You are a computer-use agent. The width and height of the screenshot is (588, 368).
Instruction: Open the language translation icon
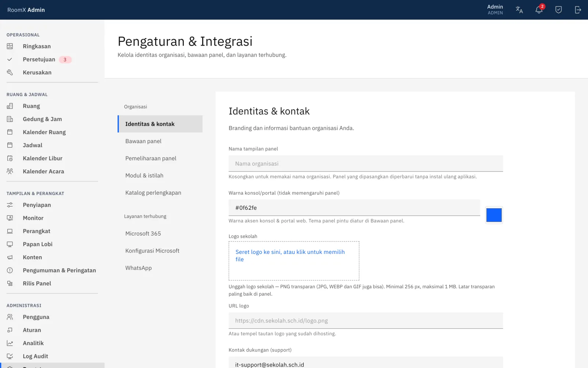click(519, 10)
